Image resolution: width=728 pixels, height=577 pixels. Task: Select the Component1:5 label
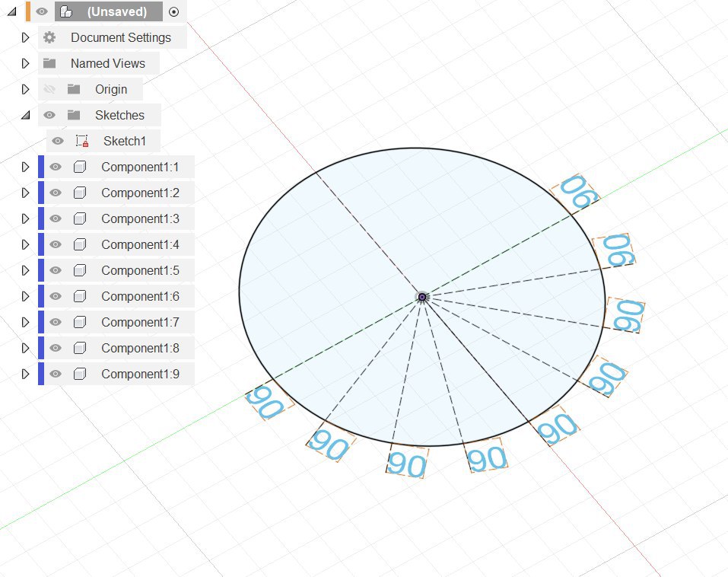(140, 270)
